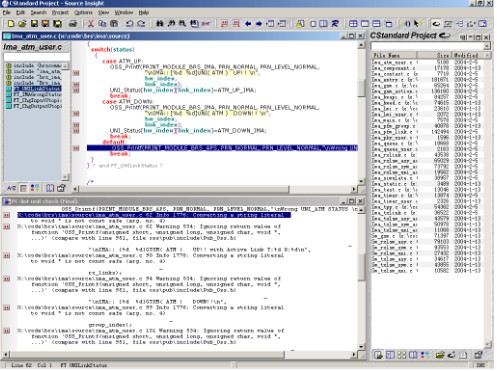Open the Window menu
Screen dimensions: 497x371
coord(124,12)
